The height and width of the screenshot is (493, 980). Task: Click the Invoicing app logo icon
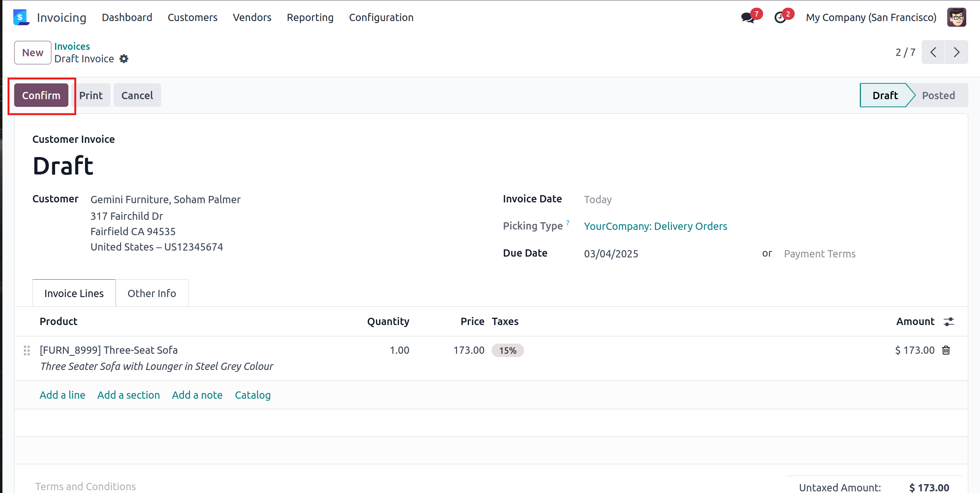(21, 17)
